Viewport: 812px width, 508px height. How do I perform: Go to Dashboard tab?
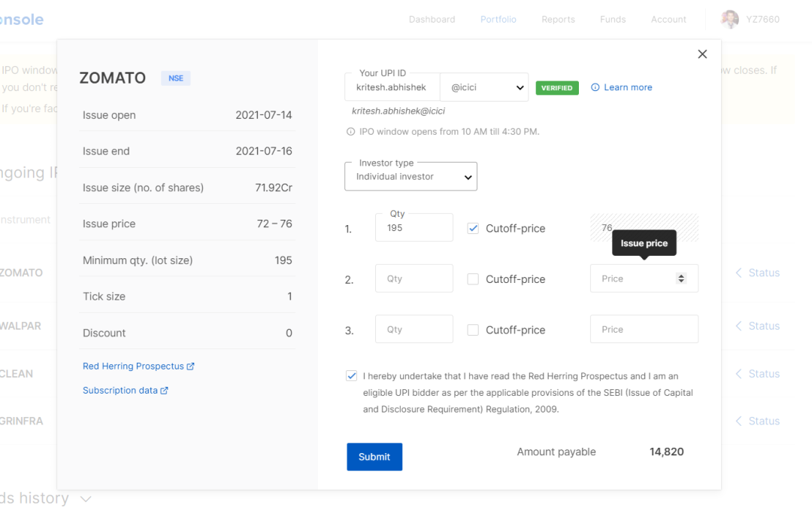coord(432,19)
